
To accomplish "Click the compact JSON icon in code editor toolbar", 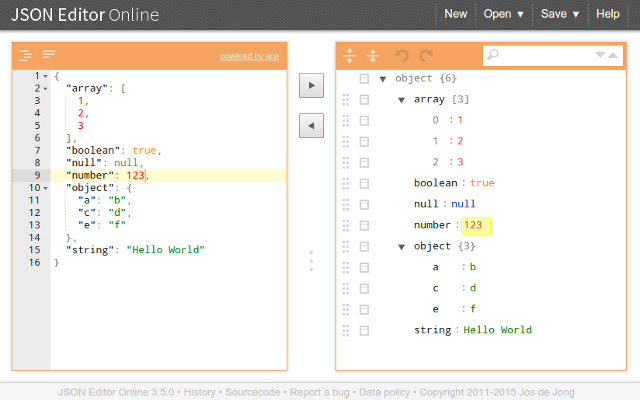I will pyautogui.click(x=49, y=54).
